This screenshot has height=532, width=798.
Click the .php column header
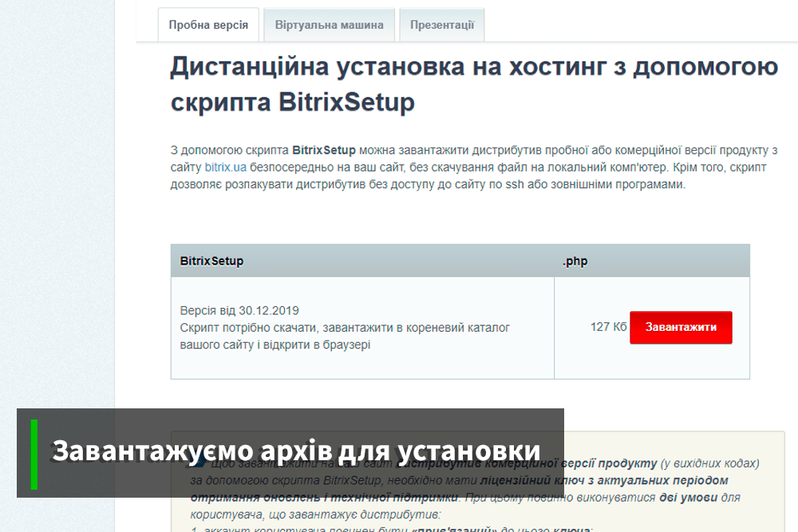[575, 261]
